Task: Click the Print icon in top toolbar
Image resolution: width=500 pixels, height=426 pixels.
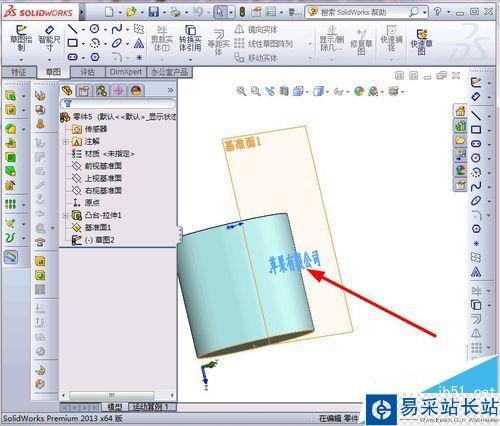Action: pos(175,12)
